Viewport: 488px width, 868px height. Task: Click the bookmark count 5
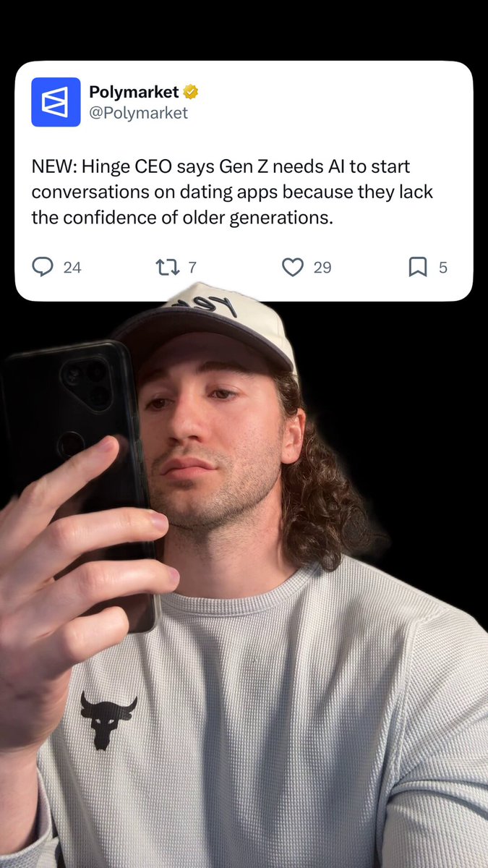pyautogui.click(x=443, y=268)
